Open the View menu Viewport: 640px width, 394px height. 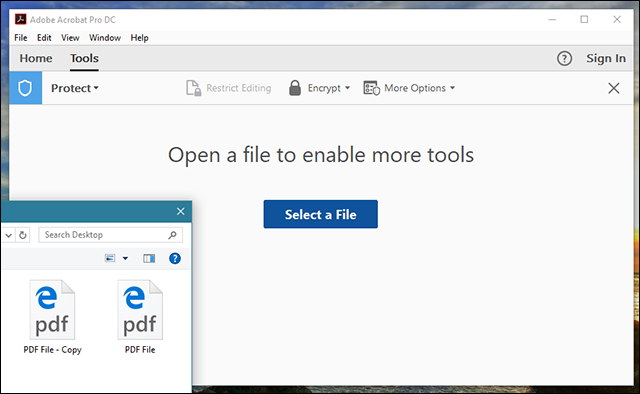coord(70,38)
